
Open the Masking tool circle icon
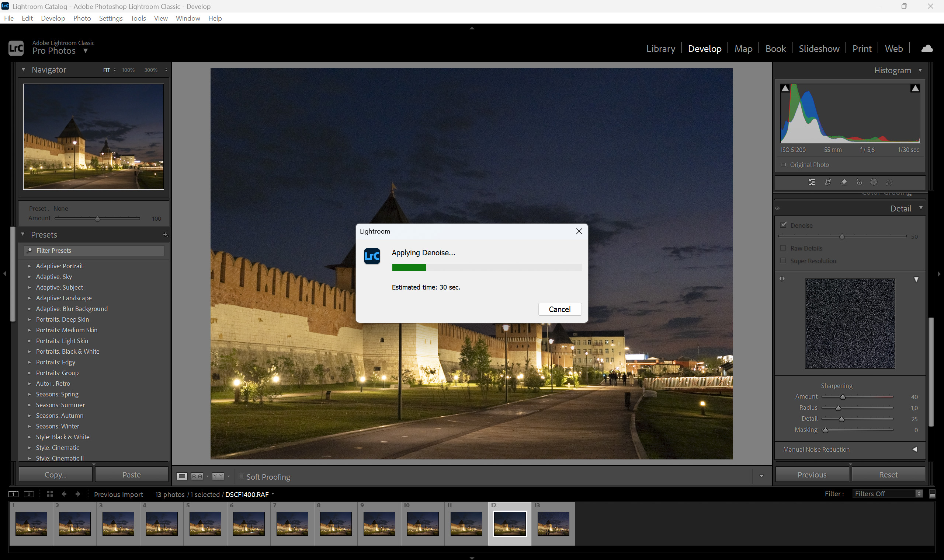(x=874, y=182)
